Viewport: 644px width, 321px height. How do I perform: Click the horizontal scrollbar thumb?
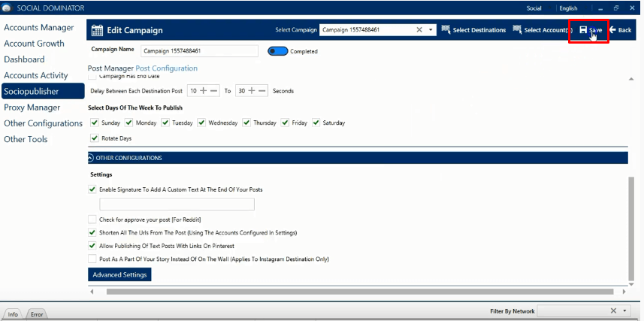click(360, 292)
